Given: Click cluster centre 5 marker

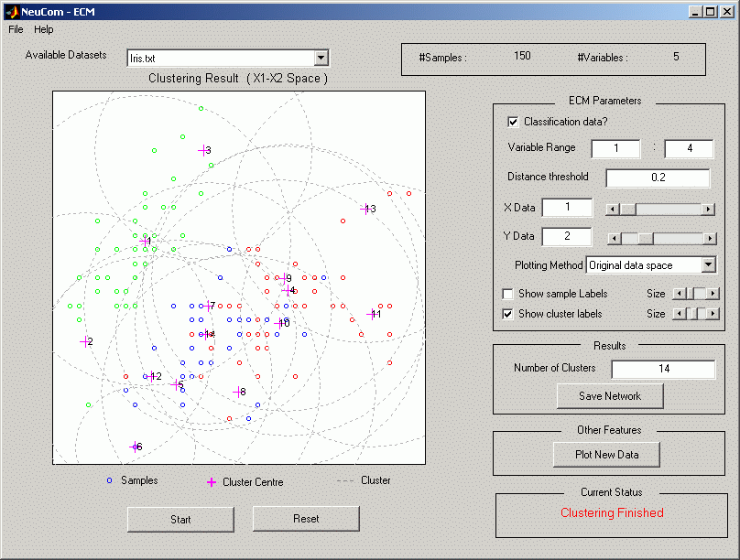Looking at the screenshot, I should click(x=176, y=384).
